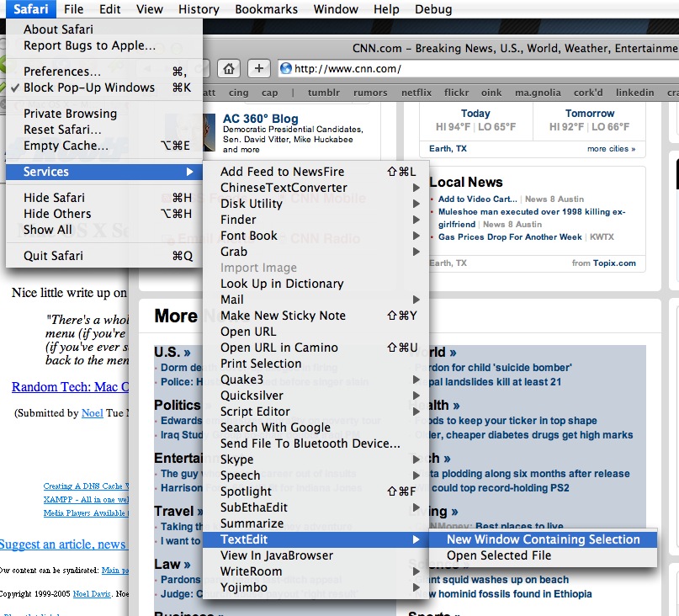Select the Services menu entry
Image resolution: width=679 pixels, height=616 pixels.
pyautogui.click(x=104, y=172)
